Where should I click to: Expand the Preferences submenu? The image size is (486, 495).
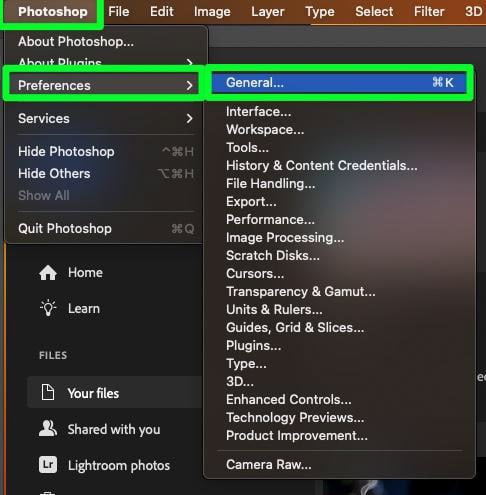[x=104, y=85]
